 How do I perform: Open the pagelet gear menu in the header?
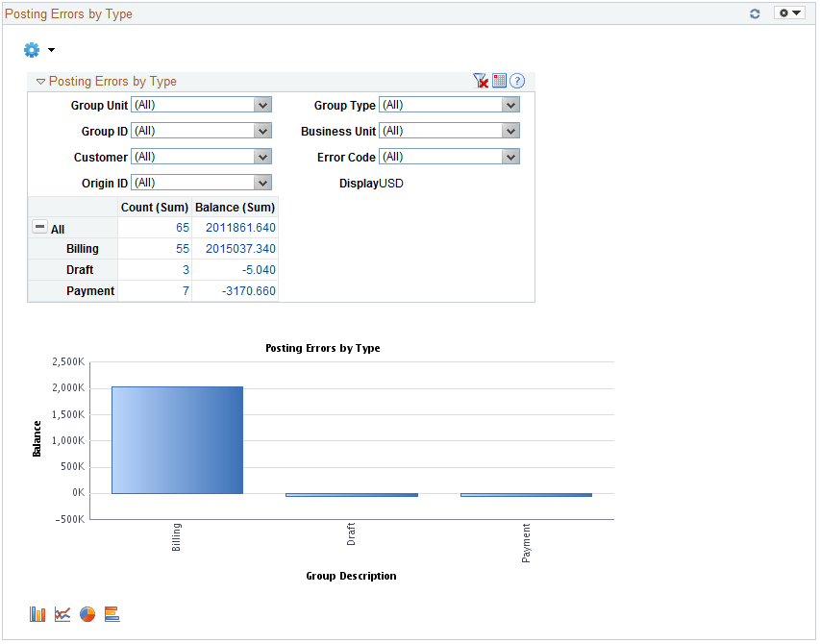[x=789, y=13]
